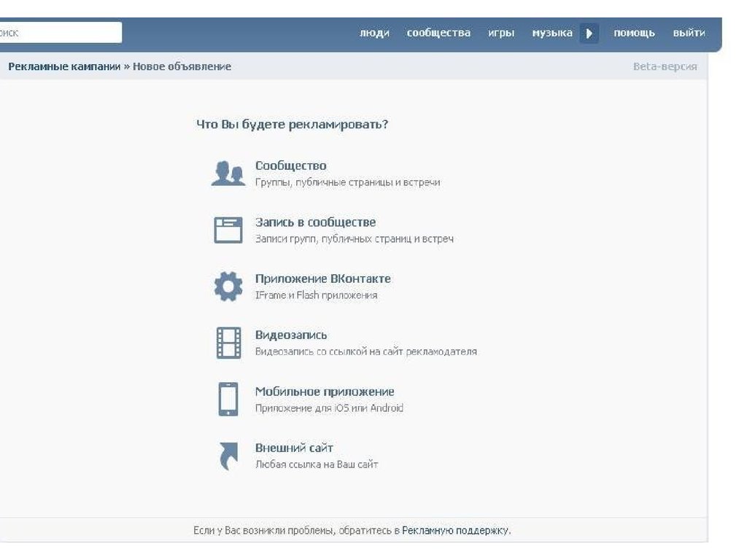Viewport: 747px width, 560px height.
Task: Click 'Записи групп, публичных страниц и встреч' text
Action: point(355,238)
